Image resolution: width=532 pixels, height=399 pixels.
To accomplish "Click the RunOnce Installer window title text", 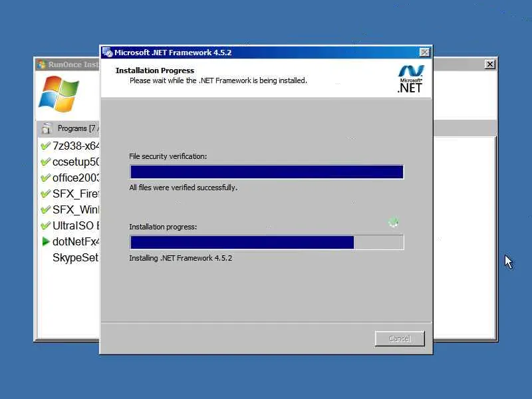I will [x=73, y=65].
